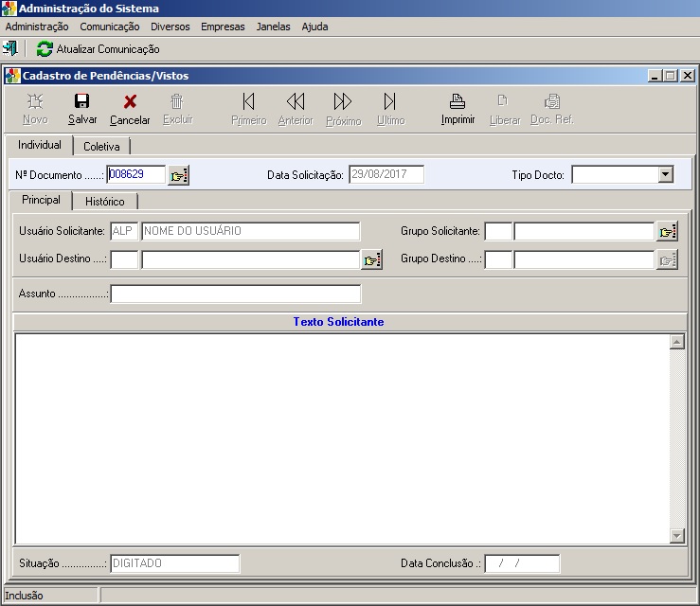This screenshot has height=606, width=700.
Task: Open lookup beside Usuário Destino field
Action: pos(371,260)
